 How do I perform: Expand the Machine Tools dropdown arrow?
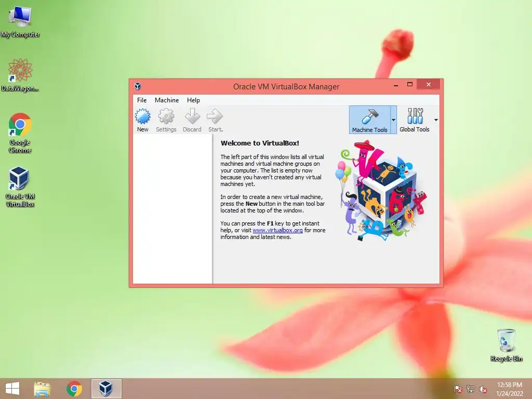[394, 120]
